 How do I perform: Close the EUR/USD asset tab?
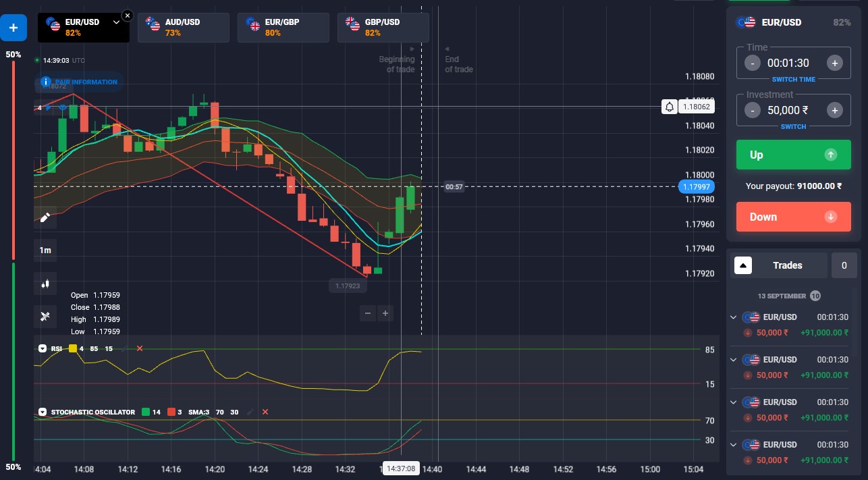pos(128,14)
